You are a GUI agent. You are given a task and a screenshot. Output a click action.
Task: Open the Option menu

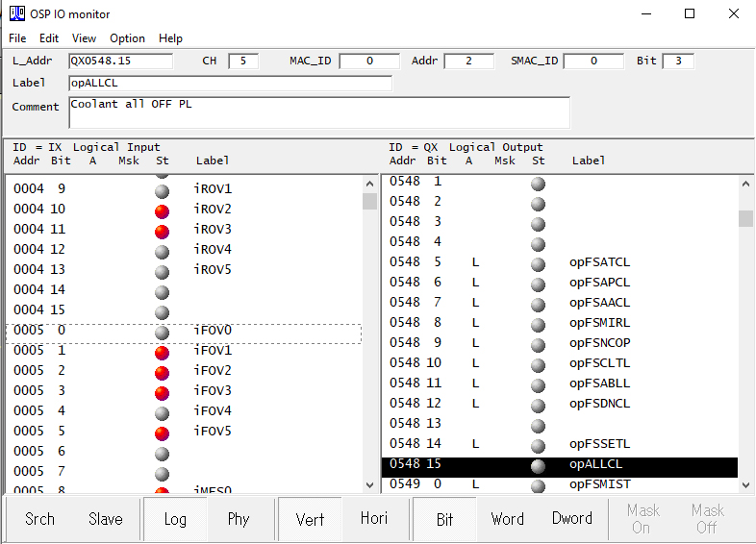point(127,38)
